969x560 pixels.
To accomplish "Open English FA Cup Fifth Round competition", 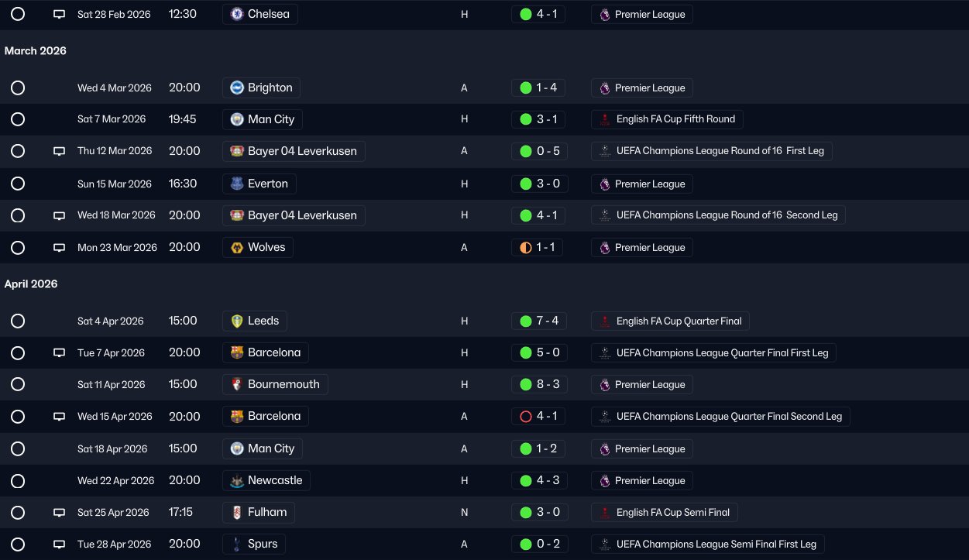I will coord(667,119).
